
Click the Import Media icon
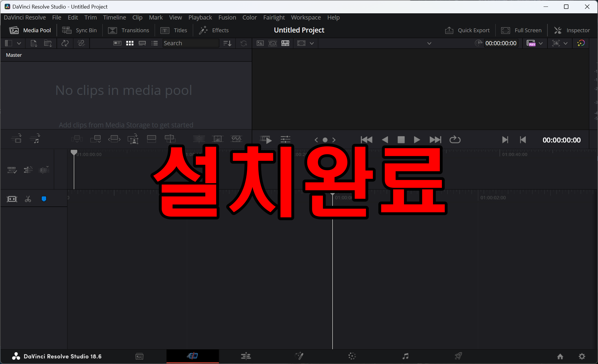(x=34, y=43)
